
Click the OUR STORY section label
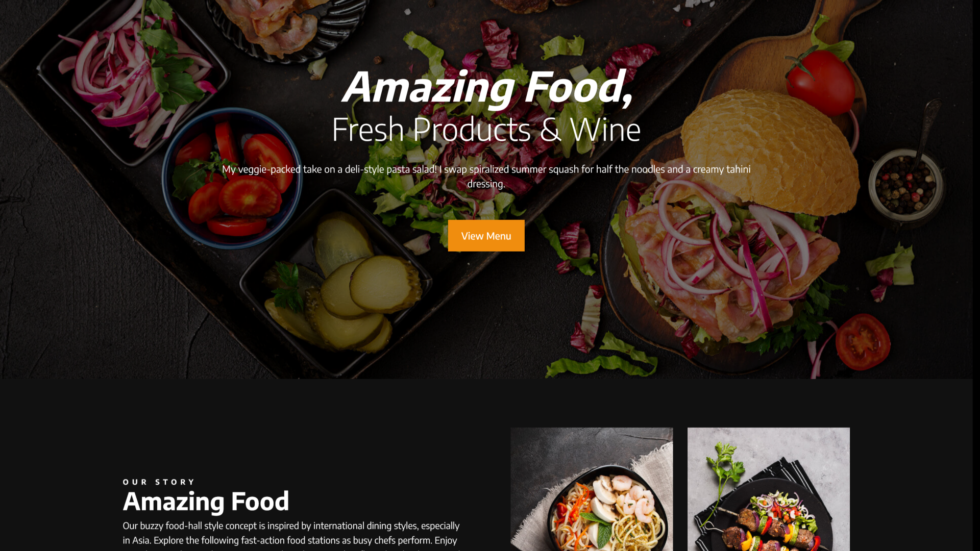[x=159, y=482]
